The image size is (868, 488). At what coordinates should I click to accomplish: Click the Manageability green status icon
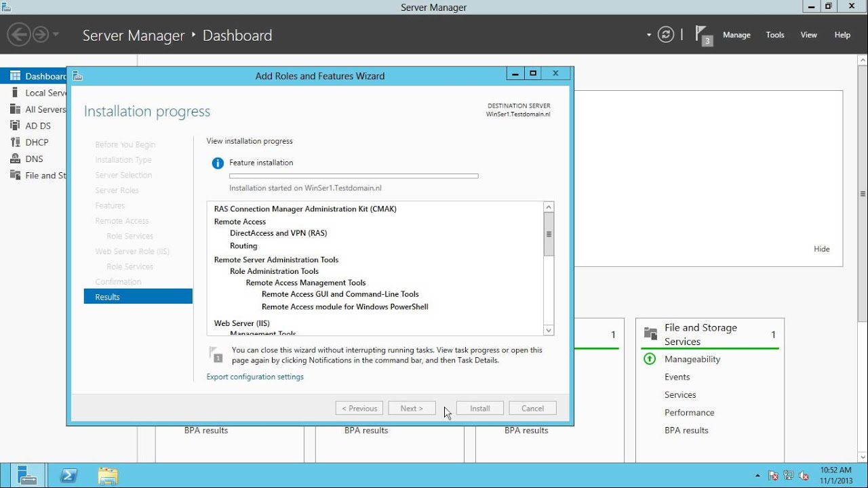pos(650,359)
